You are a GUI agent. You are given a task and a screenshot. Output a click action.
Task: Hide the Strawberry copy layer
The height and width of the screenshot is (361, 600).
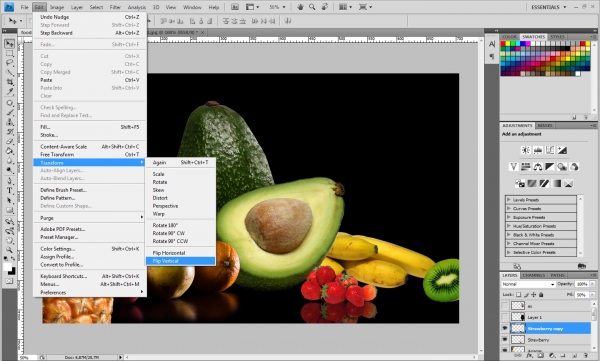(505, 328)
